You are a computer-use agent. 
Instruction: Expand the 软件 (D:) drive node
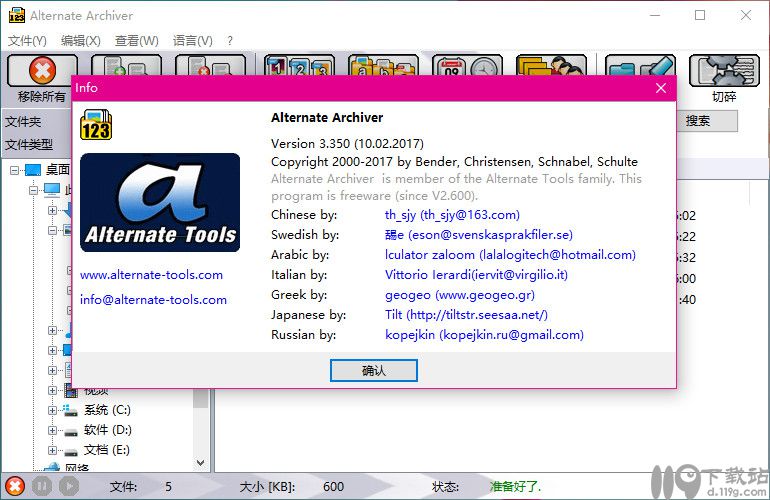click(x=52, y=430)
